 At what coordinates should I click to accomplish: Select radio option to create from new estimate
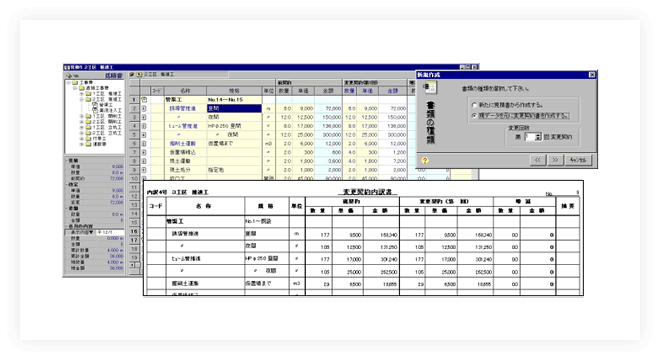coord(474,105)
